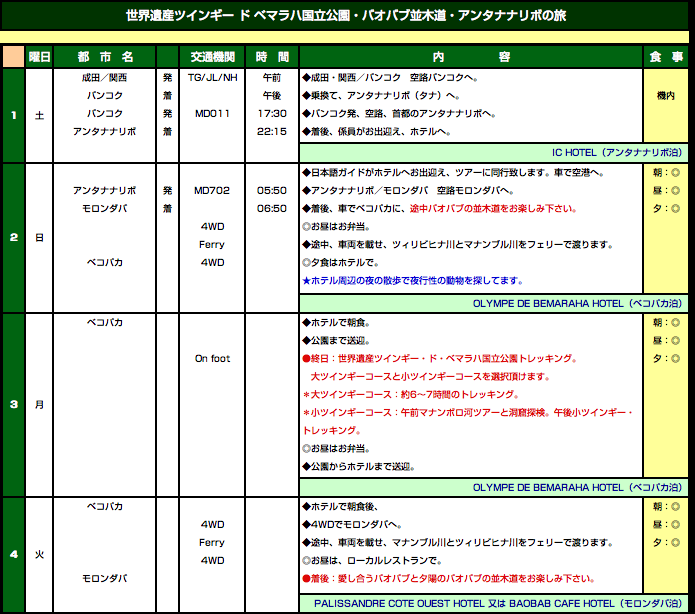Select flight number MD011

(x=212, y=114)
